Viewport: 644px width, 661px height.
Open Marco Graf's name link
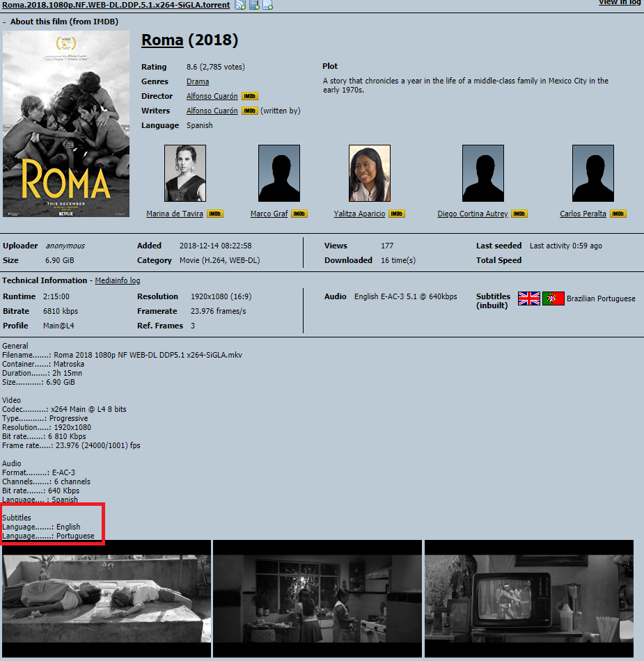coord(269,214)
